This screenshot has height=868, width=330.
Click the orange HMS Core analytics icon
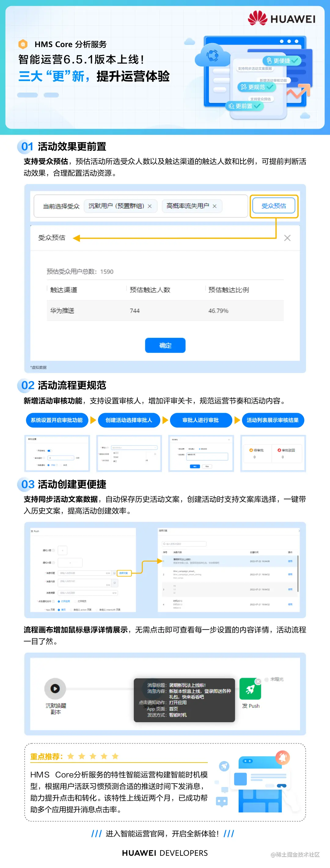23,44
